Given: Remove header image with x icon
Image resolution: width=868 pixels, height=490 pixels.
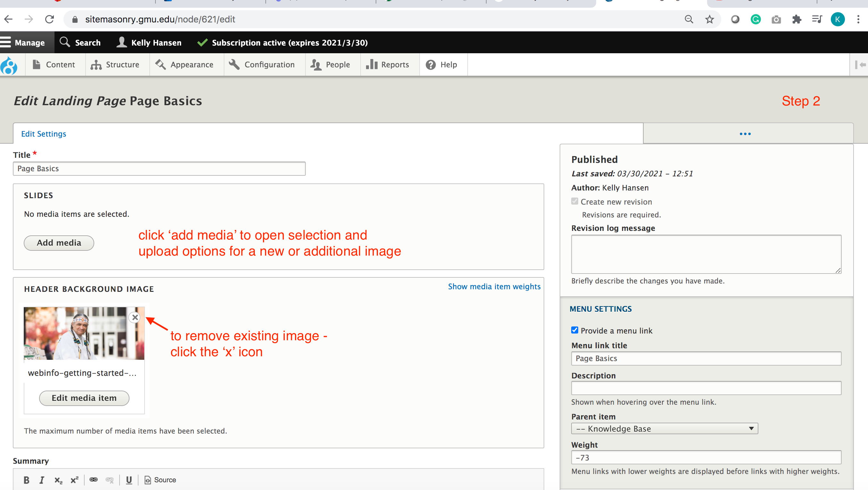Looking at the screenshot, I should pyautogui.click(x=135, y=317).
